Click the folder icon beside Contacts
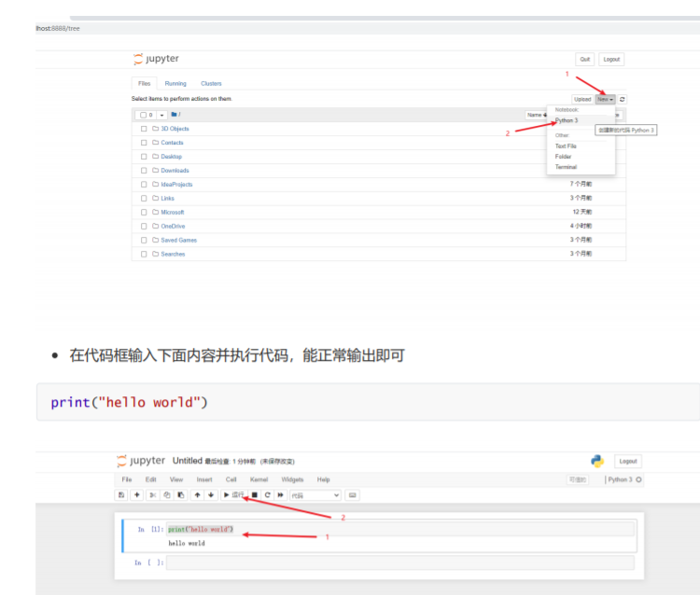The width and height of the screenshot is (700, 595). click(x=155, y=143)
